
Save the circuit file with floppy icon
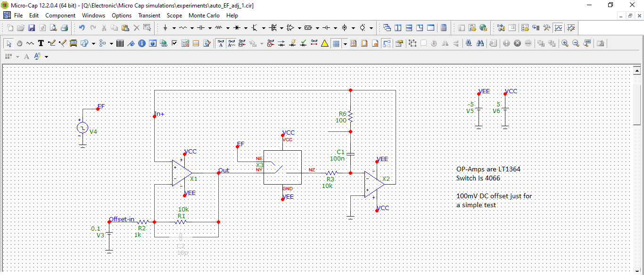point(32,28)
